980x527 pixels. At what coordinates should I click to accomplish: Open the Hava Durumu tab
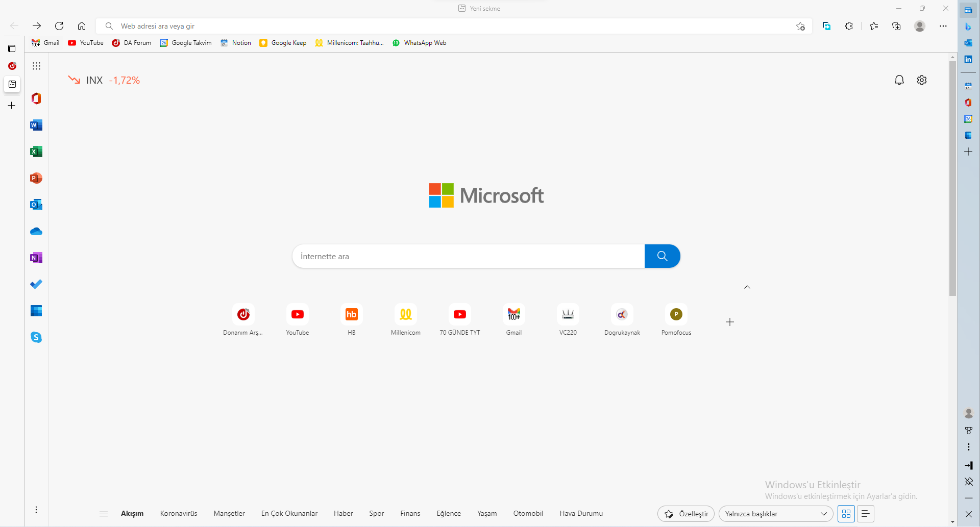click(x=581, y=514)
